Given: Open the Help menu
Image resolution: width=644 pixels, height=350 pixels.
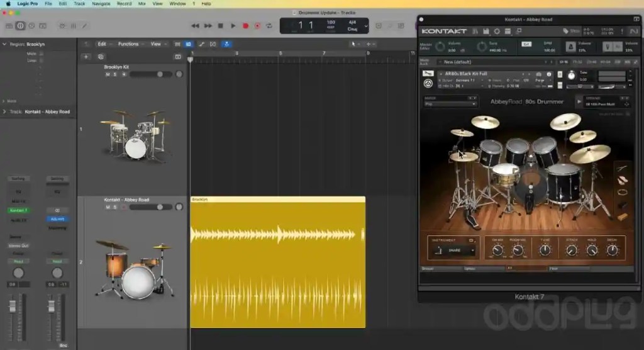Looking at the screenshot, I should 206,4.
